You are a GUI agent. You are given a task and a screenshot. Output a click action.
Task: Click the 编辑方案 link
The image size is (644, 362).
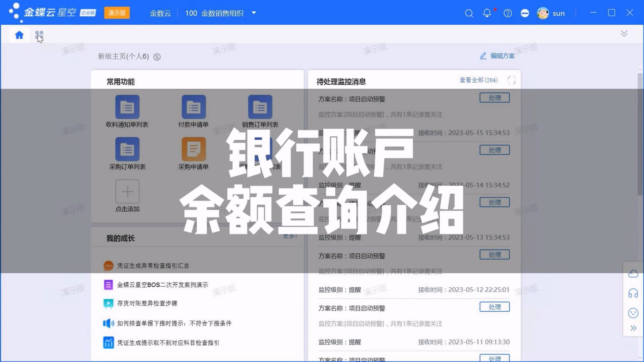pyautogui.click(x=497, y=56)
